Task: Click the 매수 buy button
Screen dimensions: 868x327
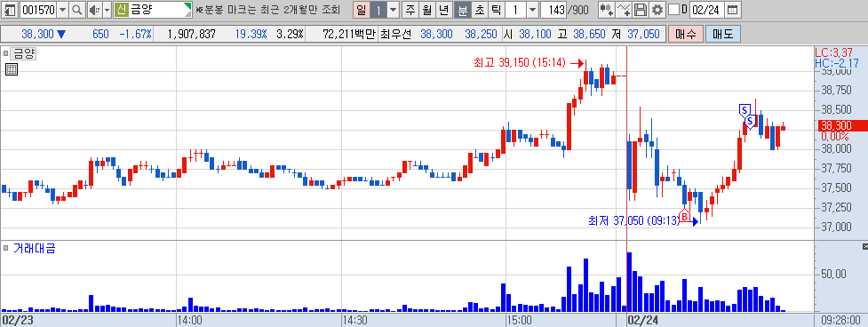Action: [x=686, y=35]
